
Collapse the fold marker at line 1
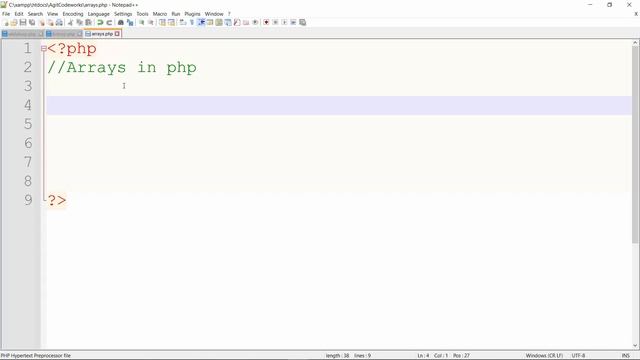pos(44,49)
